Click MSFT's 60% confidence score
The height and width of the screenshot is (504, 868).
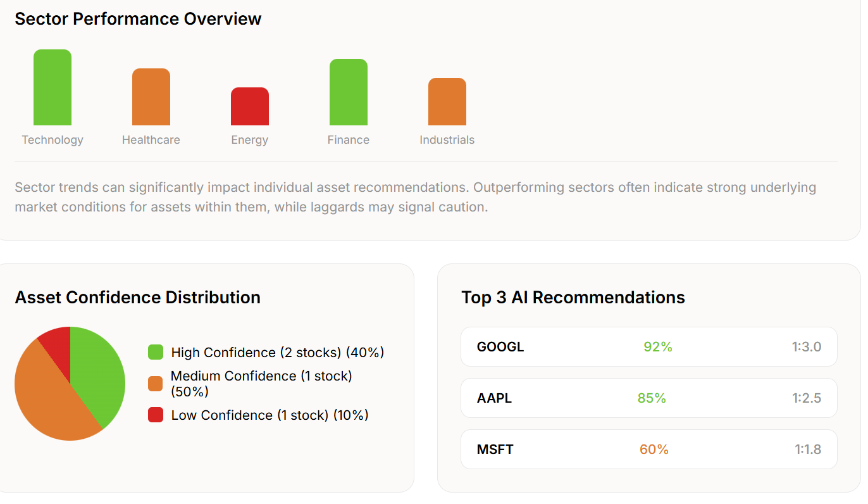click(x=654, y=450)
